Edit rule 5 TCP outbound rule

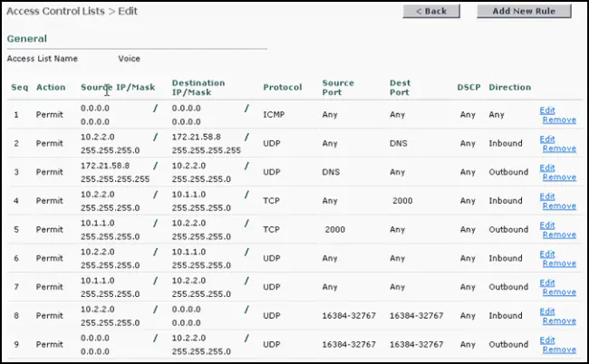[x=547, y=225]
